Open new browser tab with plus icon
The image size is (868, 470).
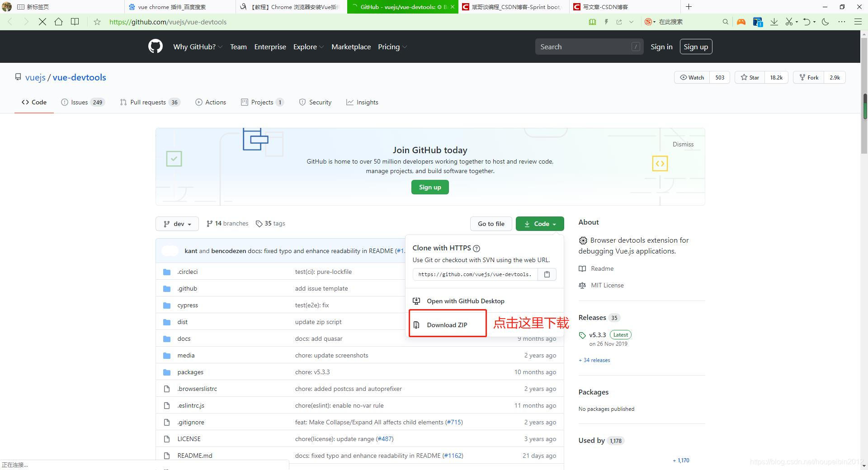pos(689,7)
